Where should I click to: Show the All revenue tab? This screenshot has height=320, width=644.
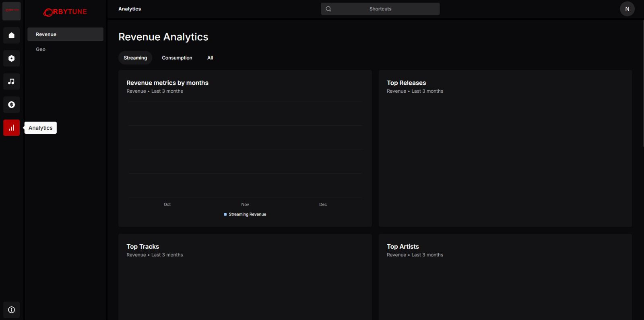pyautogui.click(x=210, y=58)
